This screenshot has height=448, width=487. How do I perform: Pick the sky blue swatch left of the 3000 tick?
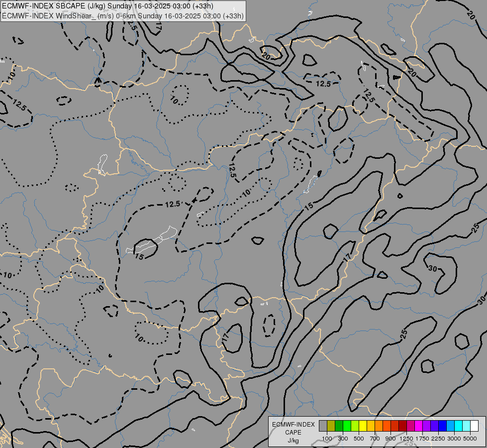click(450, 426)
